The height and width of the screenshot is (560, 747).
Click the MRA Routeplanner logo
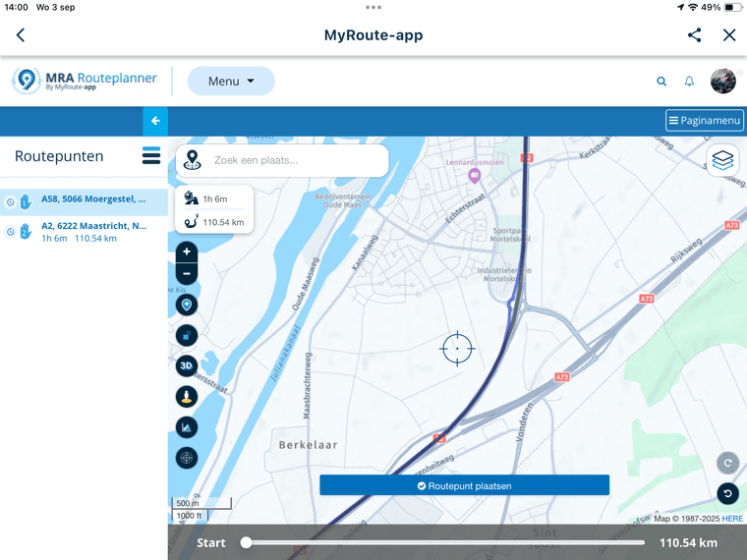pos(85,80)
